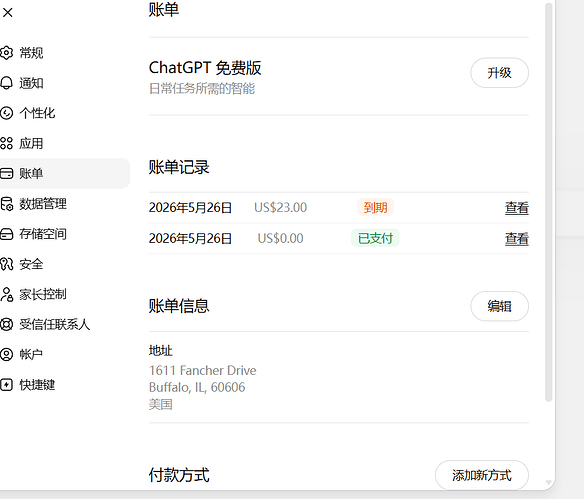Click the four-circles icon next to 应用
This screenshot has height=499, width=584.
(x=6, y=143)
